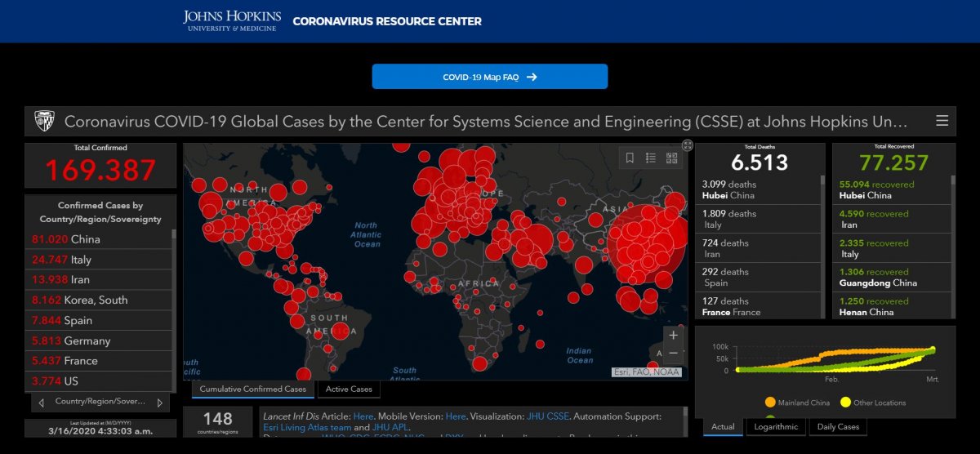Viewport: 980px width, 454px height.
Task: Open the basemap gallery grid icon
Action: tap(672, 158)
